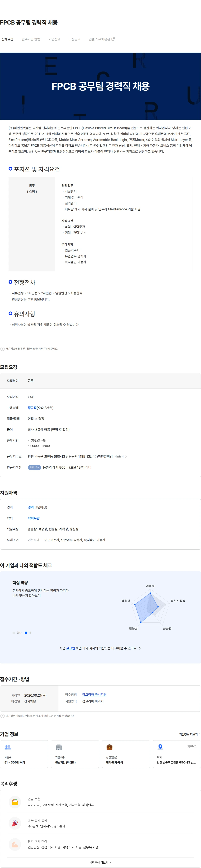Screen dimensions: 201x868
Task: Click chevron arrow after work address 지도보기
Action: (126, 457)
